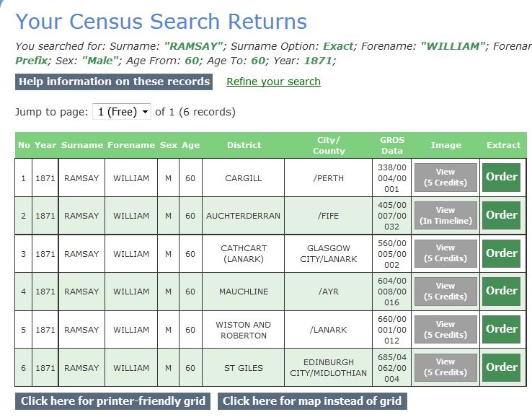Open the Jump to page dropdown
The image size is (532, 420).
122,112
